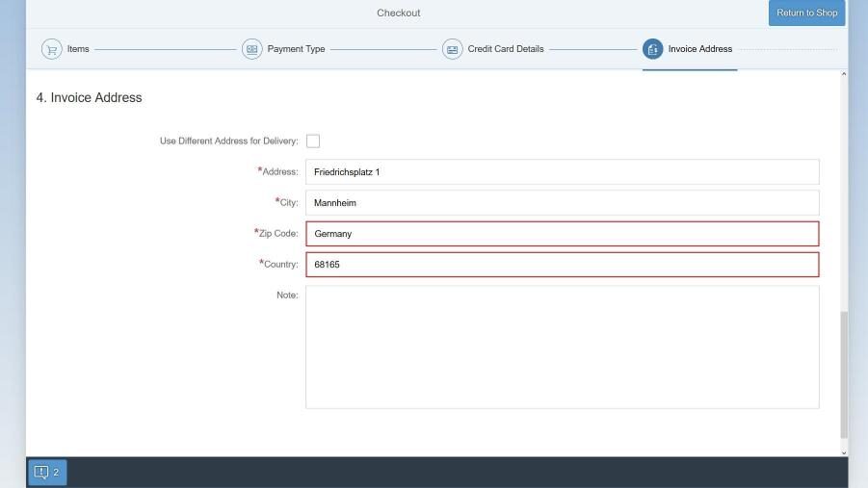Click the Payment Type step icon

click(251, 49)
